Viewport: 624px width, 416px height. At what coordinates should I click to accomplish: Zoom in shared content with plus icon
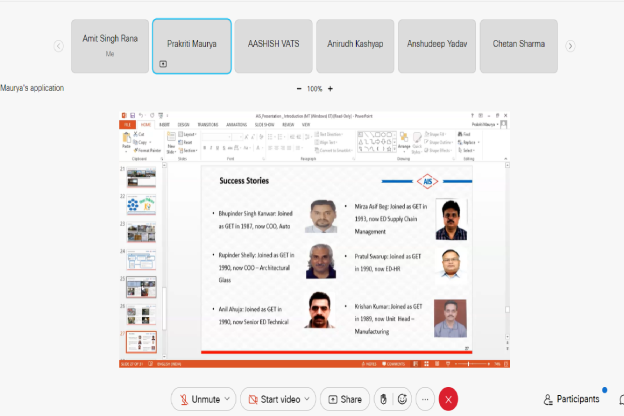(330, 89)
